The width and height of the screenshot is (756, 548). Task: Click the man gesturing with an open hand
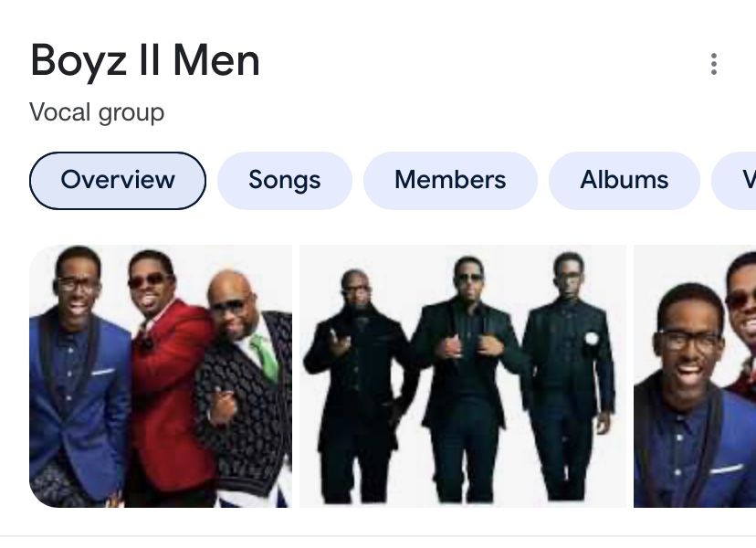[x=357, y=386]
